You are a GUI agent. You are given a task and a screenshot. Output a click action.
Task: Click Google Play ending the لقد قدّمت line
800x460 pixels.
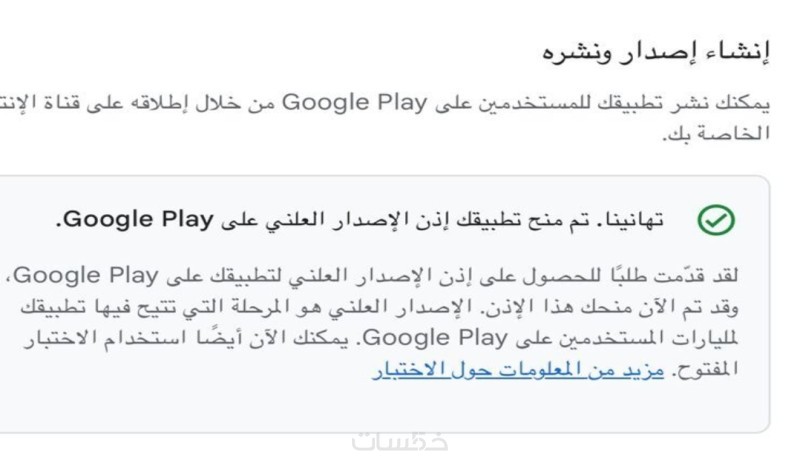[x=86, y=276]
